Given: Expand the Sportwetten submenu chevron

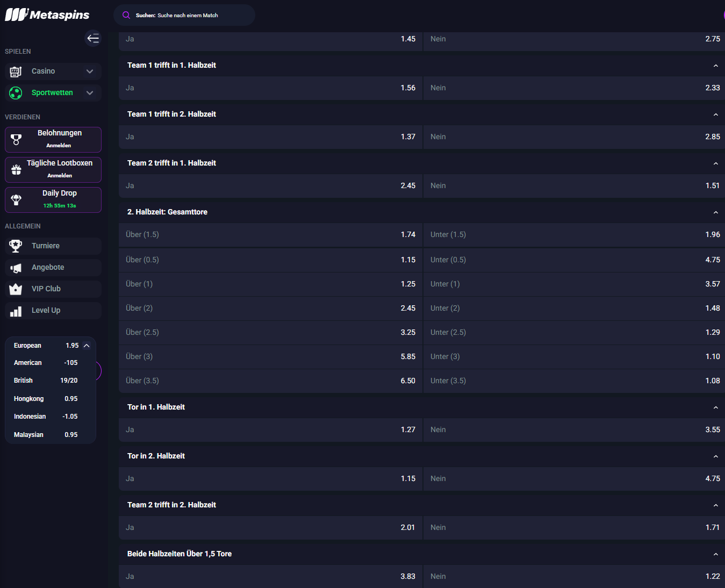Looking at the screenshot, I should click(90, 93).
